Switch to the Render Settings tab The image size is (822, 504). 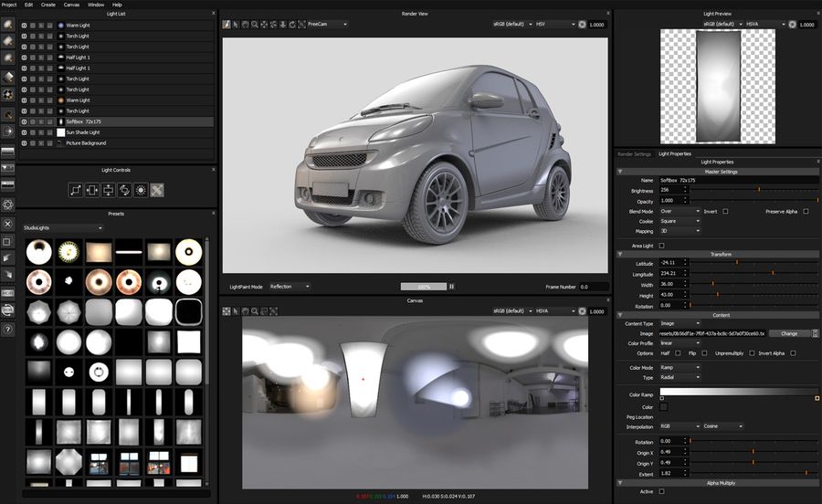point(634,153)
